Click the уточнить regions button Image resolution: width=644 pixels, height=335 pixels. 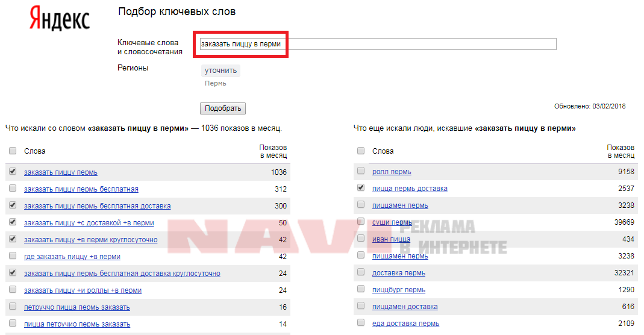click(x=220, y=70)
